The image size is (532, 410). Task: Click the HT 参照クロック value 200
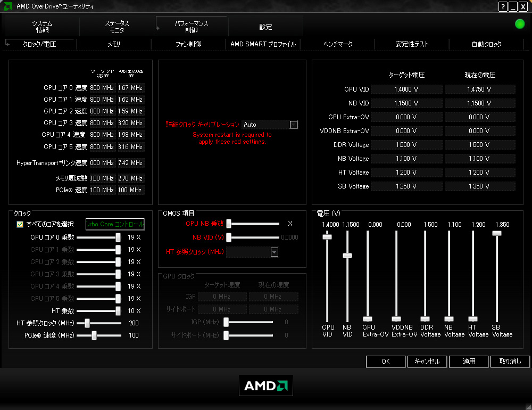tap(134, 323)
